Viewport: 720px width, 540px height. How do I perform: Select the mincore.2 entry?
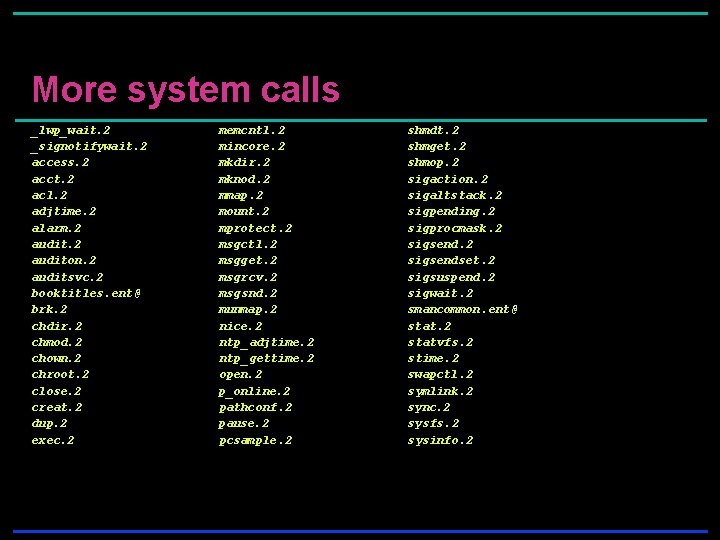point(252,147)
